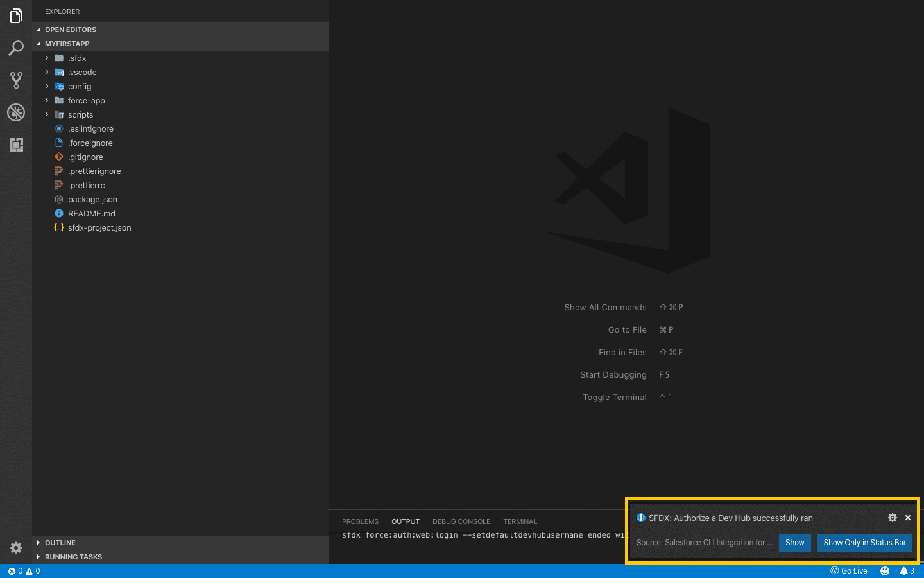Image resolution: width=924 pixels, height=578 pixels.
Task: Expand the scripts folder arrow
Action: (46, 114)
